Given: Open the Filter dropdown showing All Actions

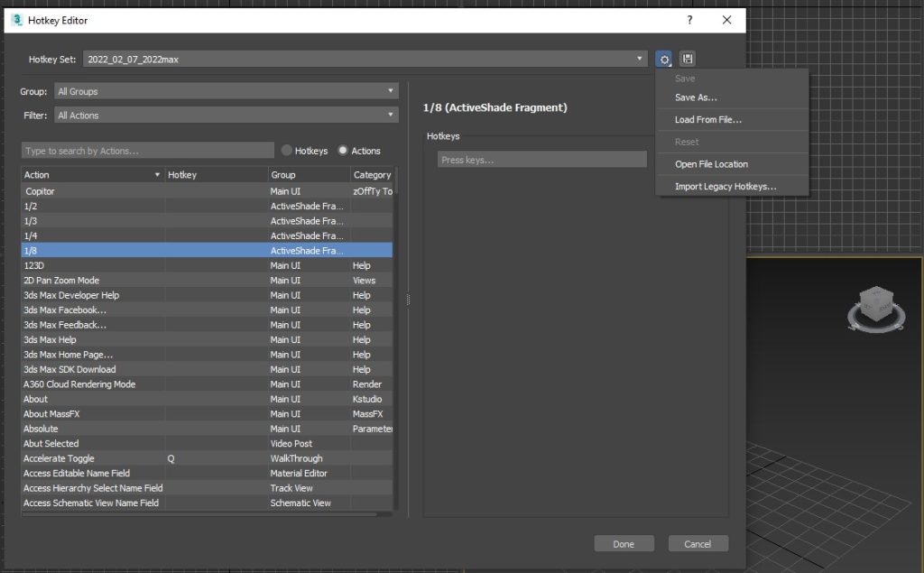Looking at the screenshot, I should pyautogui.click(x=226, y=115).
